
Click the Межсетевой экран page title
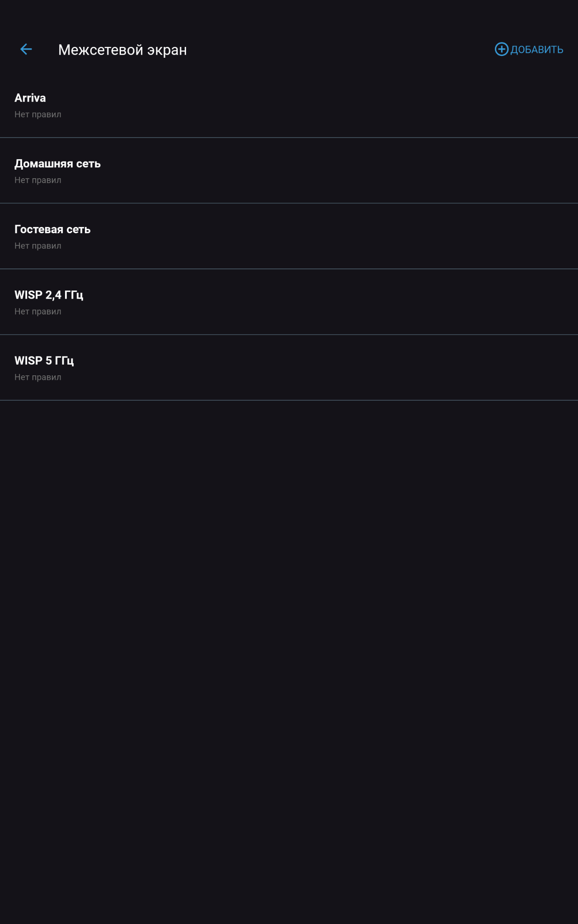coord(122,50)
